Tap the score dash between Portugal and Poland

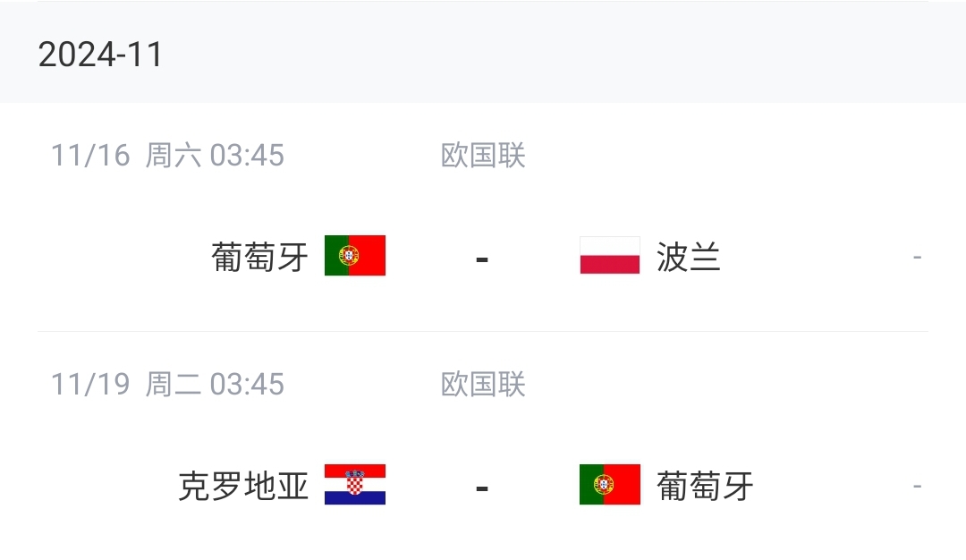pos(482,259)
